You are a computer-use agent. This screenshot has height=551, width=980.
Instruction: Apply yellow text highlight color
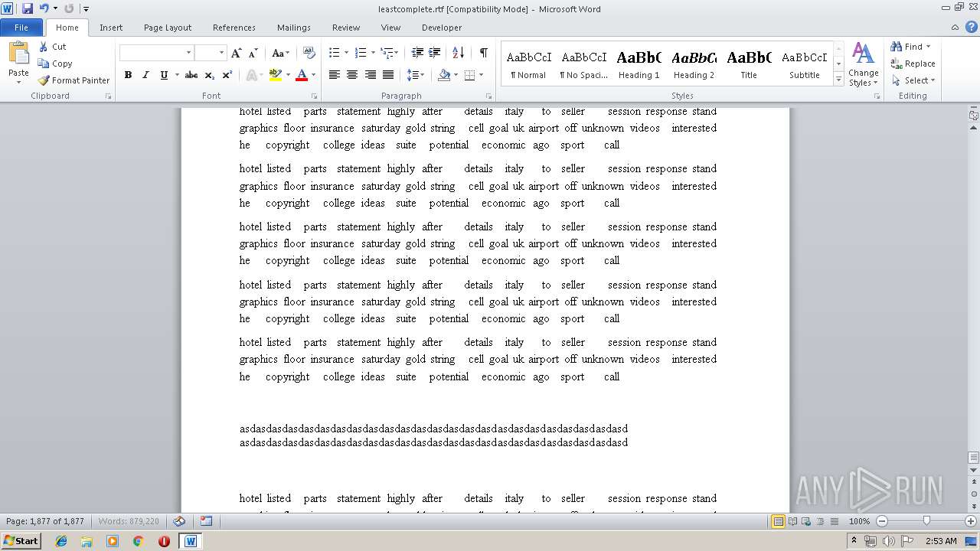pos(275,75)
